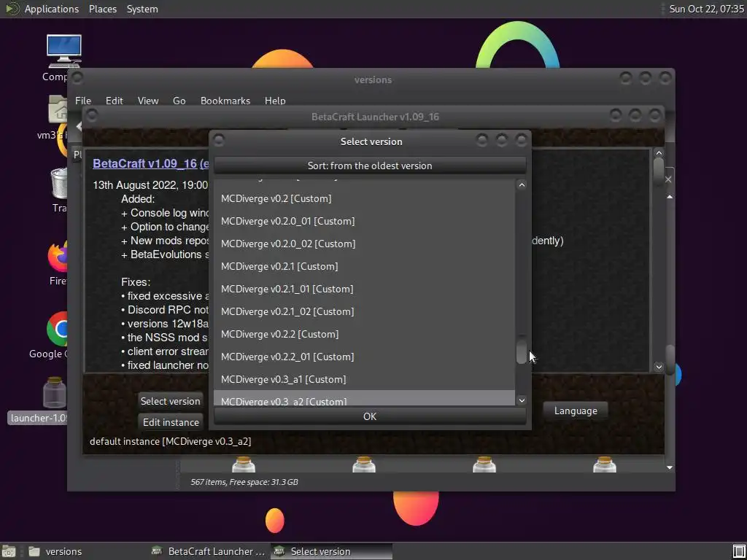The height and width of the screenshot is (560, 747).
Task: Click 567 items free space status bar
Action: coord(244,482)
